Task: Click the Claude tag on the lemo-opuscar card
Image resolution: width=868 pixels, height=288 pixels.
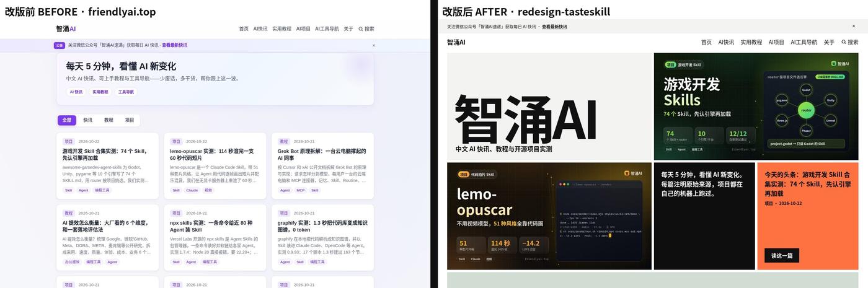Action: [x=192, y=190]
